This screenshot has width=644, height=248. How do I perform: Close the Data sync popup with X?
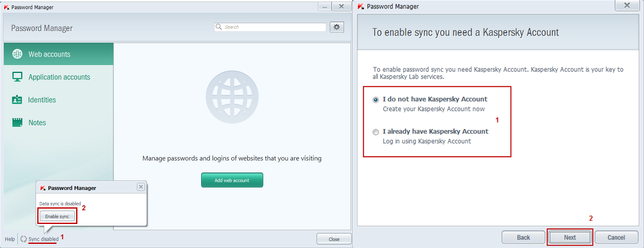141,187
